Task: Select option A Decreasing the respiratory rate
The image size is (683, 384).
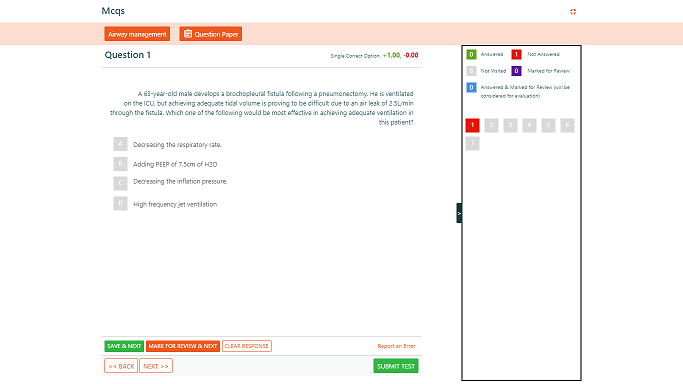Action: (121, 144)
